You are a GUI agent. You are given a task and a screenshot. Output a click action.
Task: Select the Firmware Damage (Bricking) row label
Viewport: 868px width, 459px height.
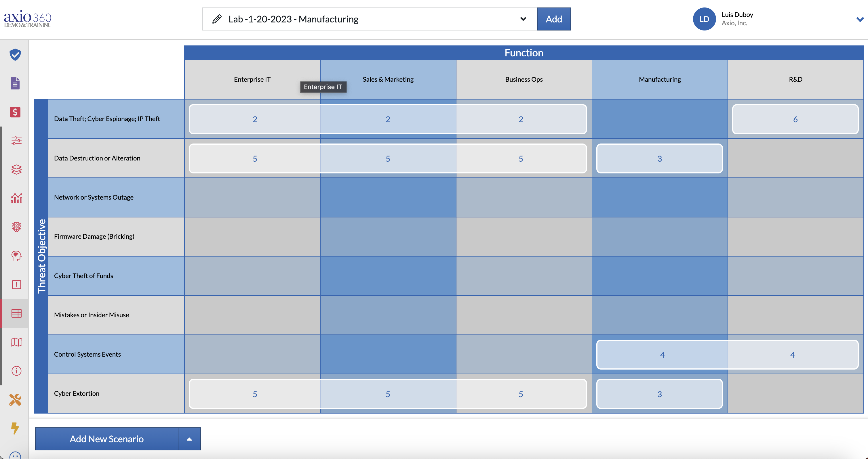(x=116, y=236)
